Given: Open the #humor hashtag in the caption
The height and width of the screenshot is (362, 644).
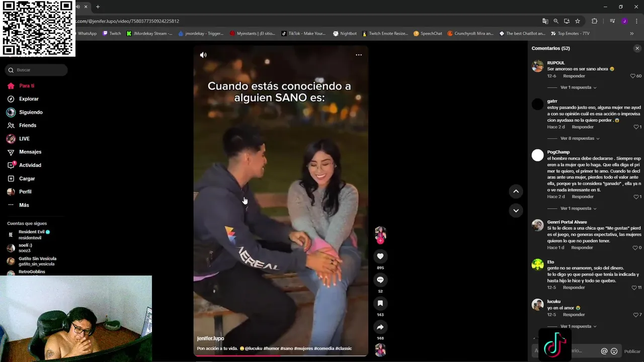Looking at the screenshot, I should tap(271, 348).
